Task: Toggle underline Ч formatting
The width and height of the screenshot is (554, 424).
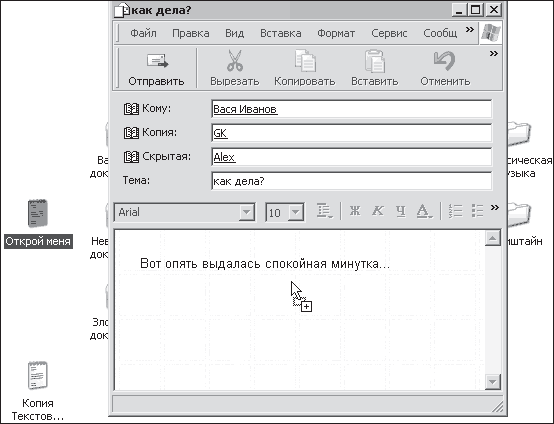Action: coord(400,211)
